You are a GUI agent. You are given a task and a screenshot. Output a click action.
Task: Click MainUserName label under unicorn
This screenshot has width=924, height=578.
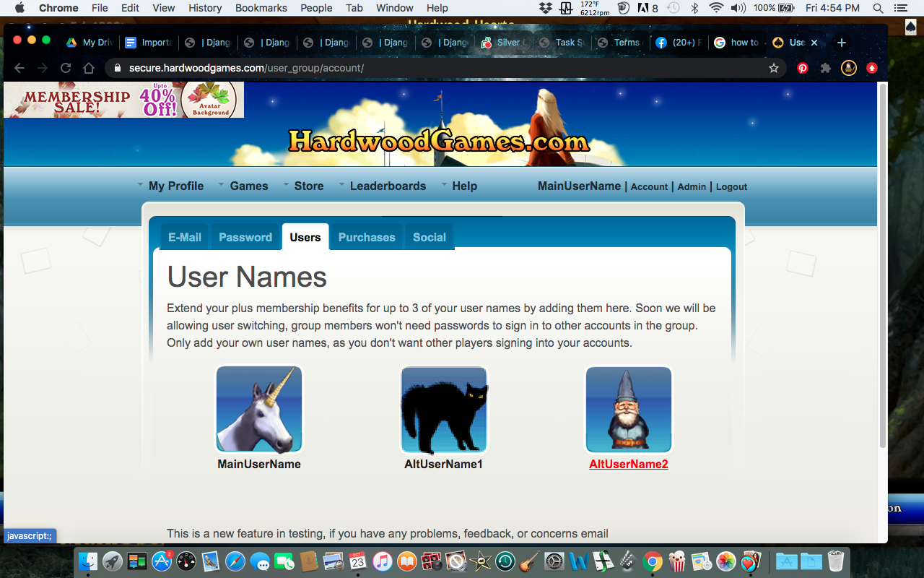[x=259, y=464]
